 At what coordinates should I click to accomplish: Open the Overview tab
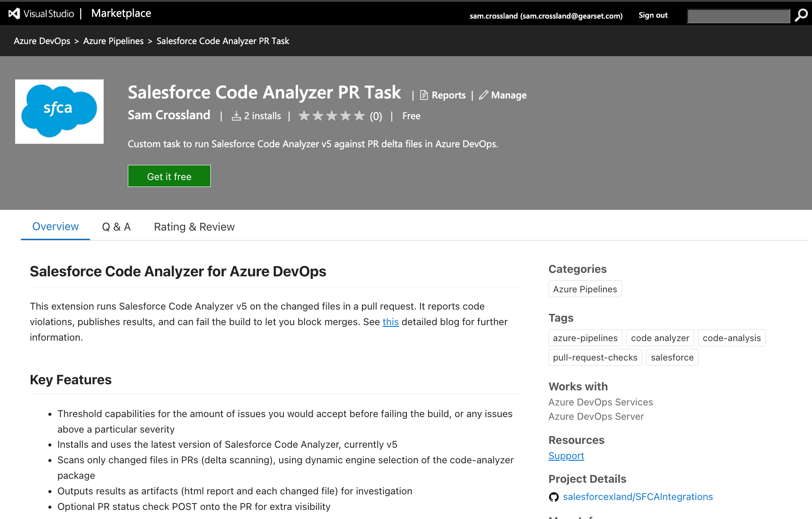[x=55, y=227]
